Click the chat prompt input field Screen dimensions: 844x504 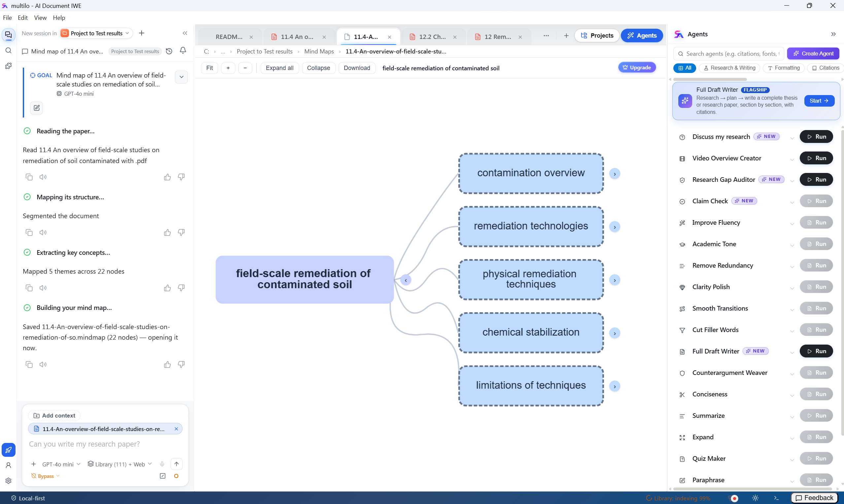click(105, 444)
